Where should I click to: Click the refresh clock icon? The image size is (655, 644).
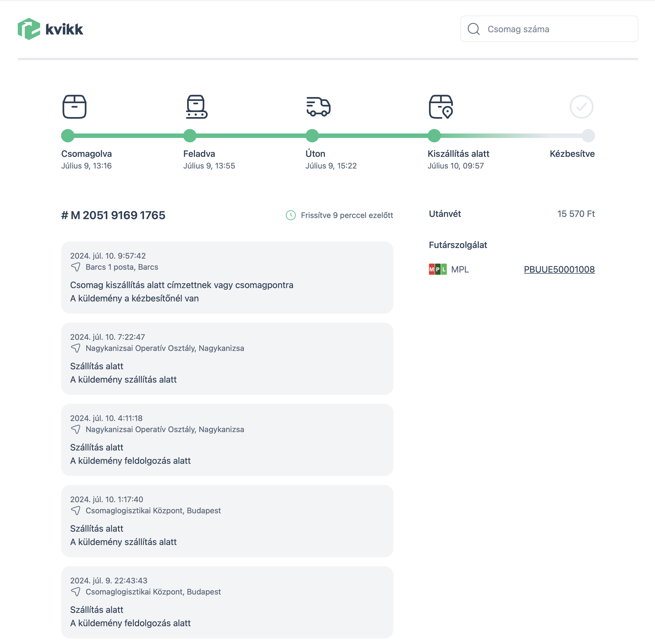click(x=291, y=215)
